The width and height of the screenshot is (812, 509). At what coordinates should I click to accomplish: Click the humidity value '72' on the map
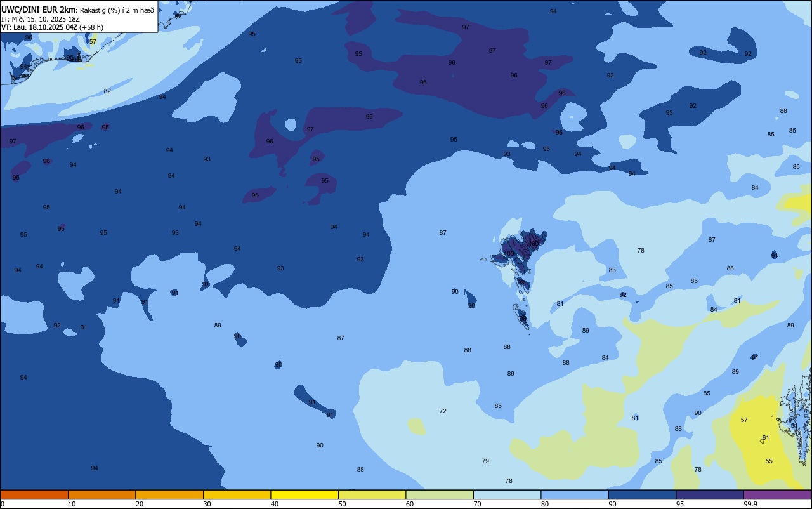(x=443, y=411)
